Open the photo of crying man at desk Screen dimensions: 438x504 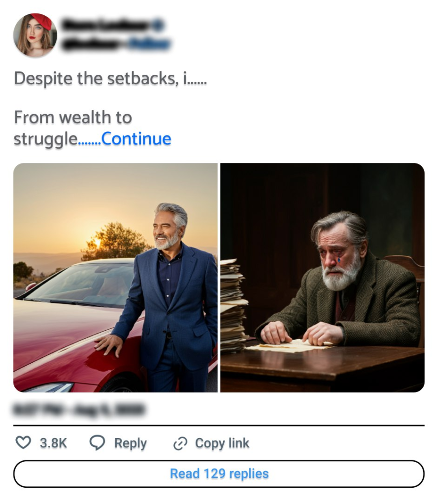coord(322,278)
